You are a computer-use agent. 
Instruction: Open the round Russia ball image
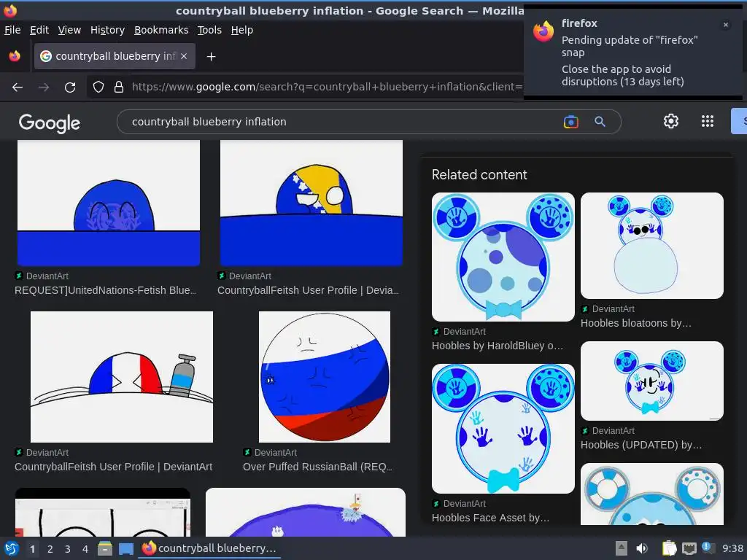325,377
